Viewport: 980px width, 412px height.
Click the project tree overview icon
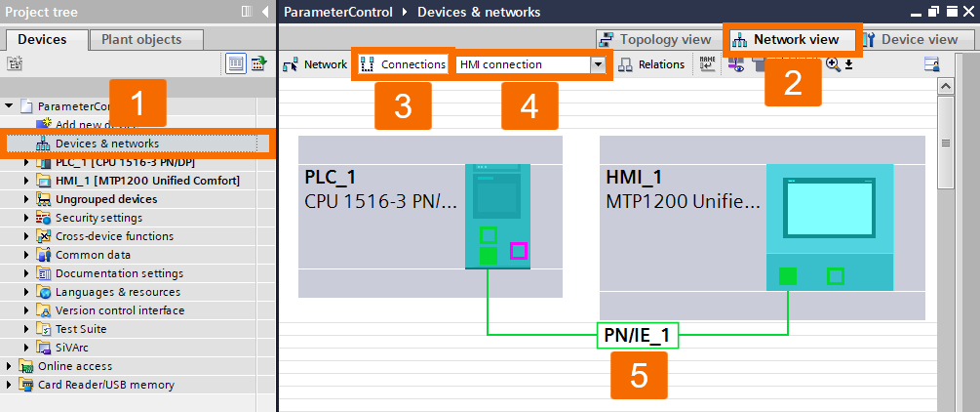[16, 63]
